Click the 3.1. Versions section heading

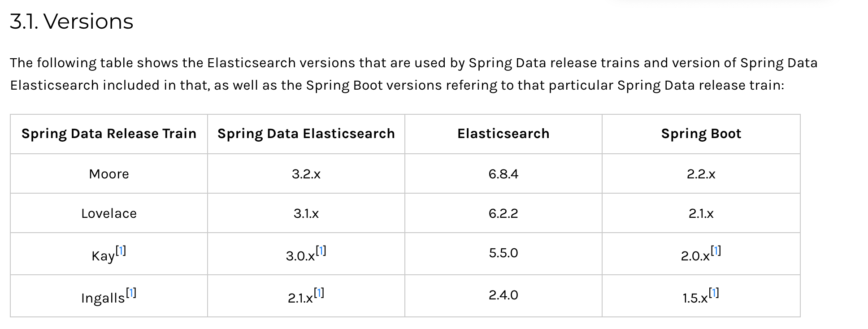[x=72, y=22]
